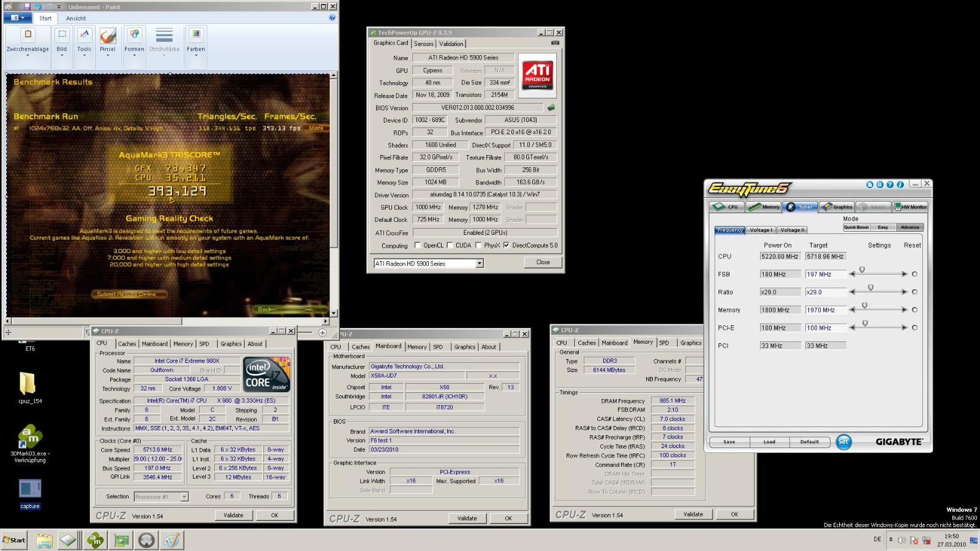Enable the OpenCL checkbox in GPU-Z
Image resolution: width=980 pixels, height=551 pixels.
pos(418,245)
